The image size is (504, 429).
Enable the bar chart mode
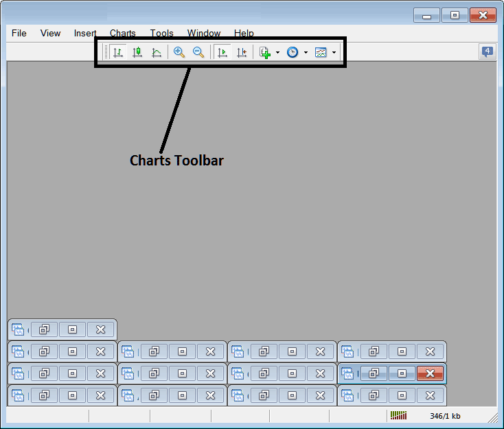click(118, 52)
